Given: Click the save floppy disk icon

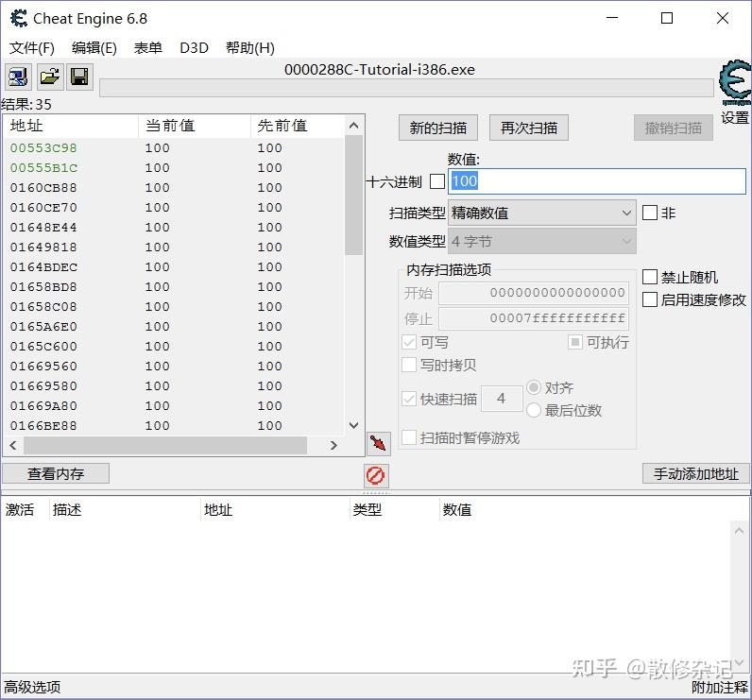Looking at the screenshot, I should (x=79, y=77).
